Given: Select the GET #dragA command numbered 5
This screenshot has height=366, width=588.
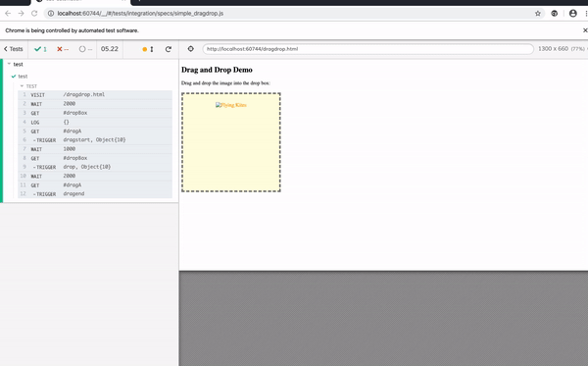Looking at the screenshot, I should (x=95, y=131).
